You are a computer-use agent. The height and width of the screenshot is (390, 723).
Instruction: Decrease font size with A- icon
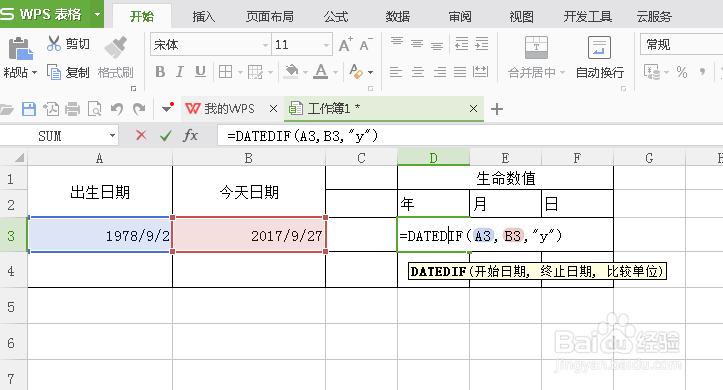[366, 45]
